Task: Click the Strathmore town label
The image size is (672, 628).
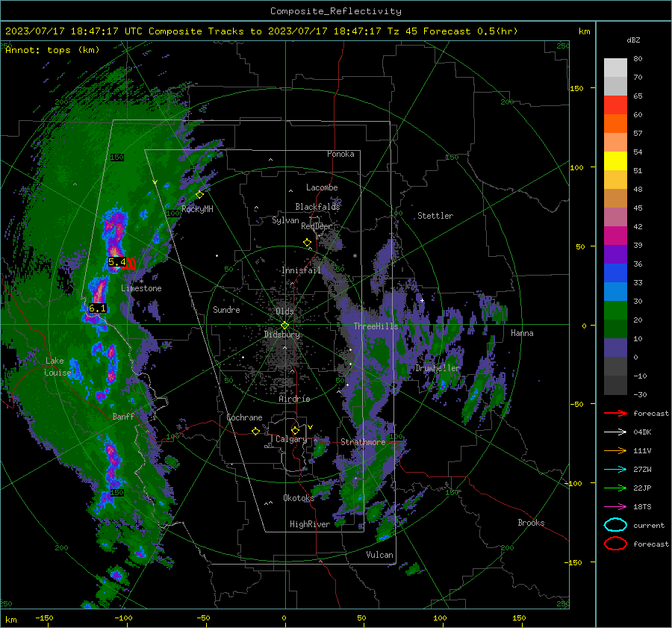Action: point(363,442)
